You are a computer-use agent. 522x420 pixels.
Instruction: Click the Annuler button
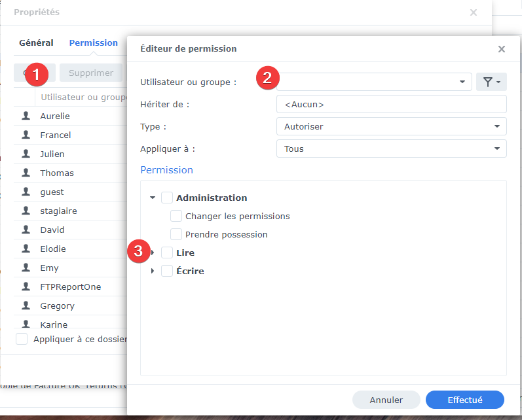pyautogui.click(x=386, y=400)
